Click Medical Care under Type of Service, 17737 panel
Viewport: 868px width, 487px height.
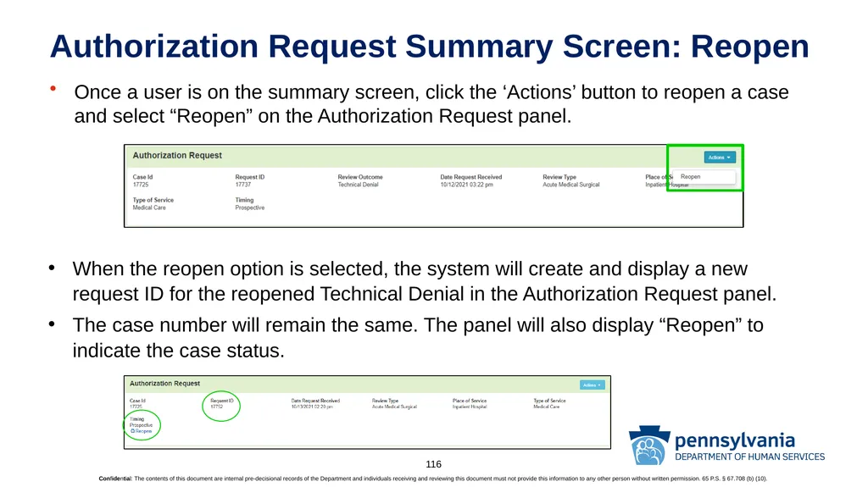(149, 208)
